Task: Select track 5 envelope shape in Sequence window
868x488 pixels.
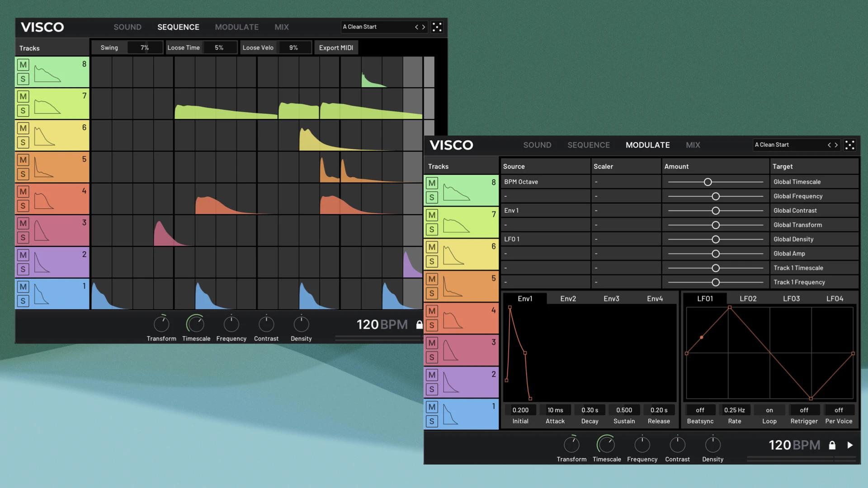Action: coord(44,167)
